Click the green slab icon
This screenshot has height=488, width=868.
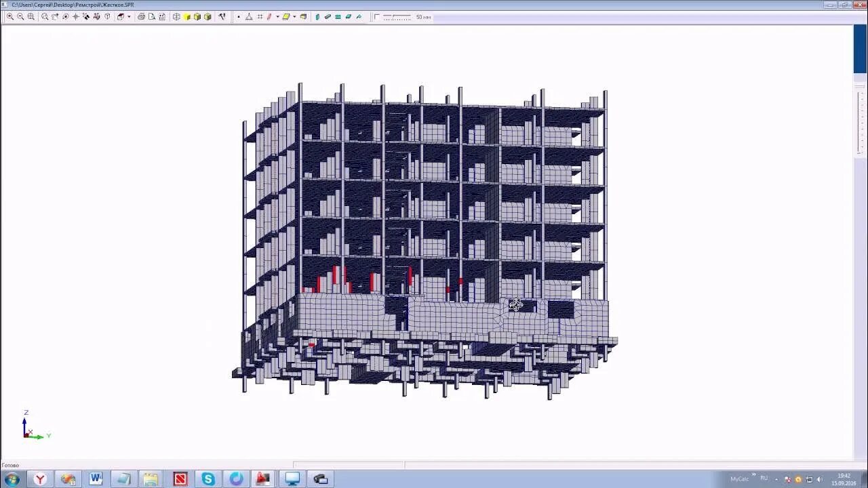tap(348, 16)
